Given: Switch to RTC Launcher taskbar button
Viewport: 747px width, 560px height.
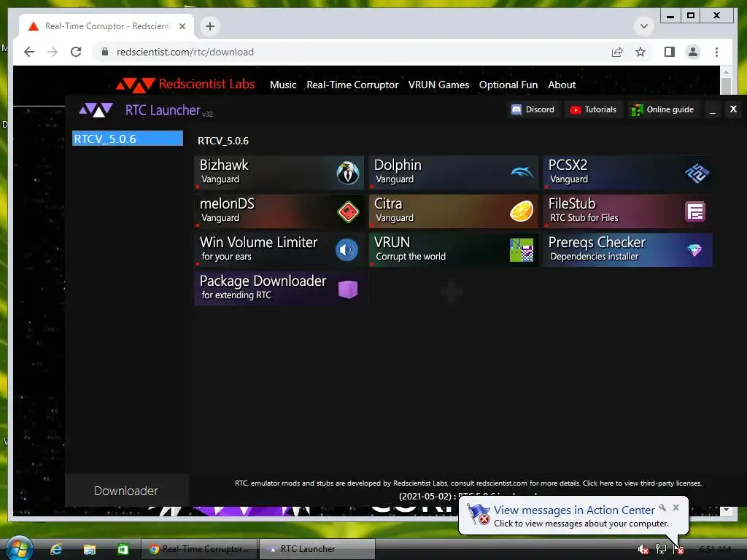Looking at the screenshot, I should (x=317, y=549).
